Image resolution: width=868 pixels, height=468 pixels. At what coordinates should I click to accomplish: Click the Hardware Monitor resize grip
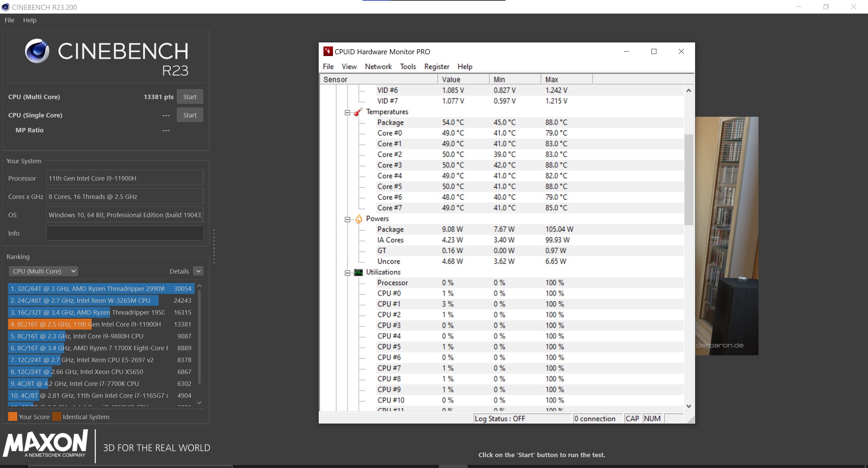click(x=691, y=420)
